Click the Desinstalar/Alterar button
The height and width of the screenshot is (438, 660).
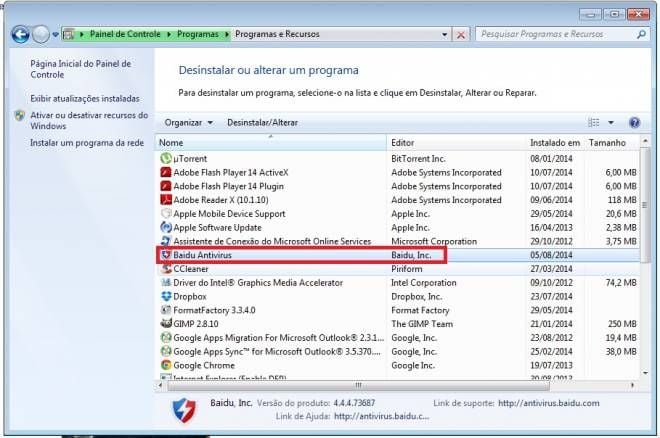point(262,122)
